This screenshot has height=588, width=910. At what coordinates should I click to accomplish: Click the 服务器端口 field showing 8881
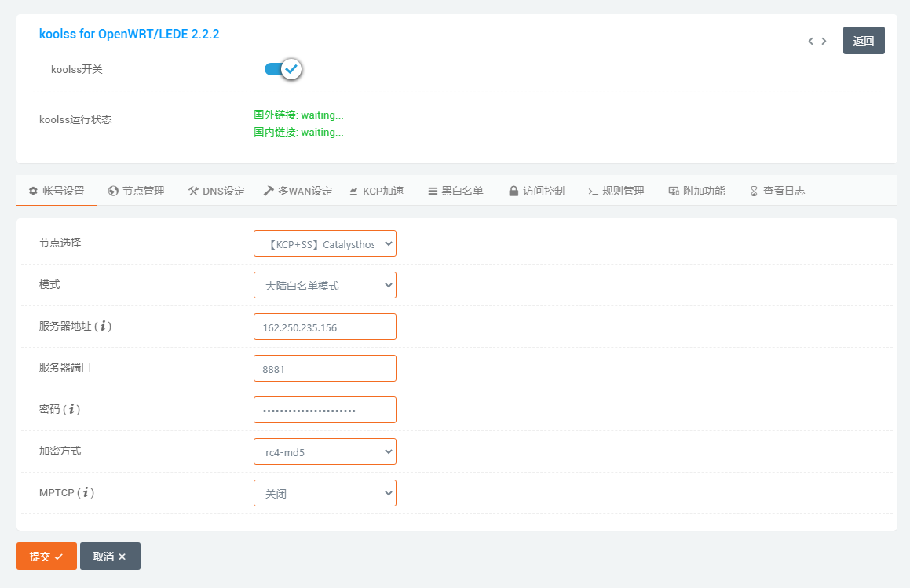(x=325, y=369)
